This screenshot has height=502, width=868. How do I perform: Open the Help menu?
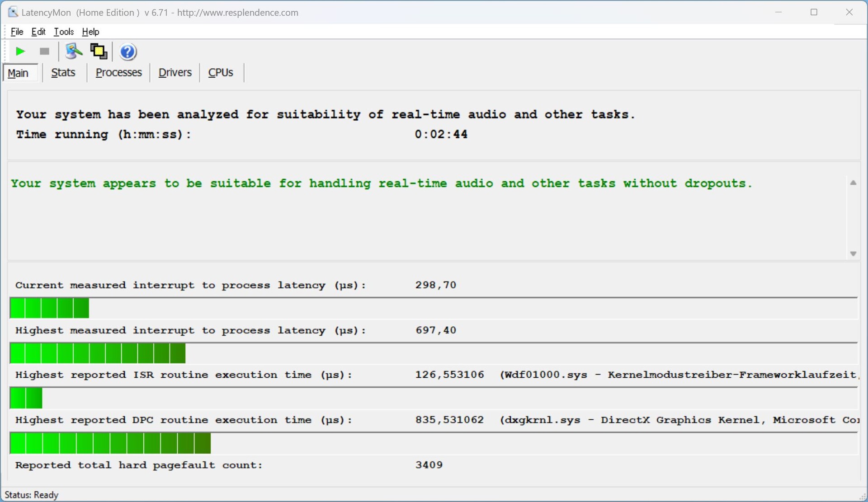click(90, 32)
